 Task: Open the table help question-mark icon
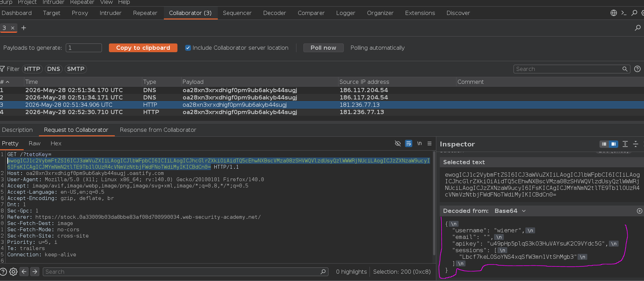coord(637,69)
